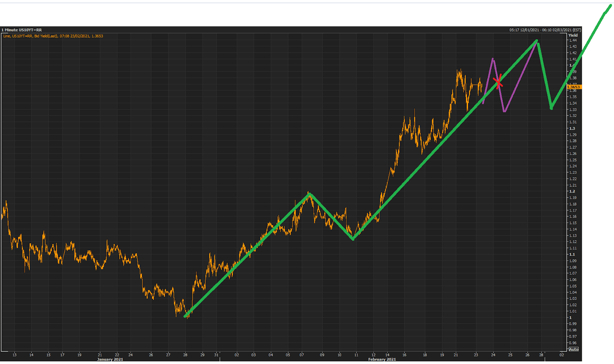Click the Yield axis label
This screenshot has height=364, width=614.
(573, 35)
